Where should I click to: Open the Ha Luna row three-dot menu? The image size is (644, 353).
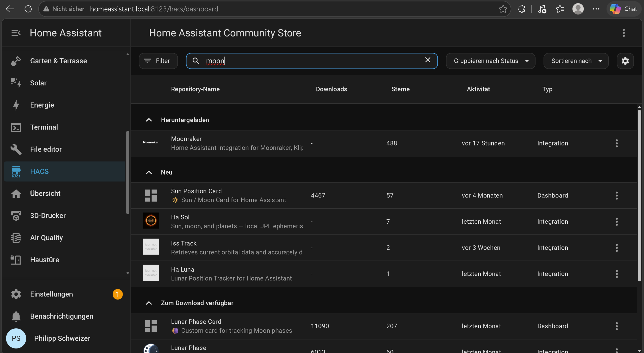617,274
